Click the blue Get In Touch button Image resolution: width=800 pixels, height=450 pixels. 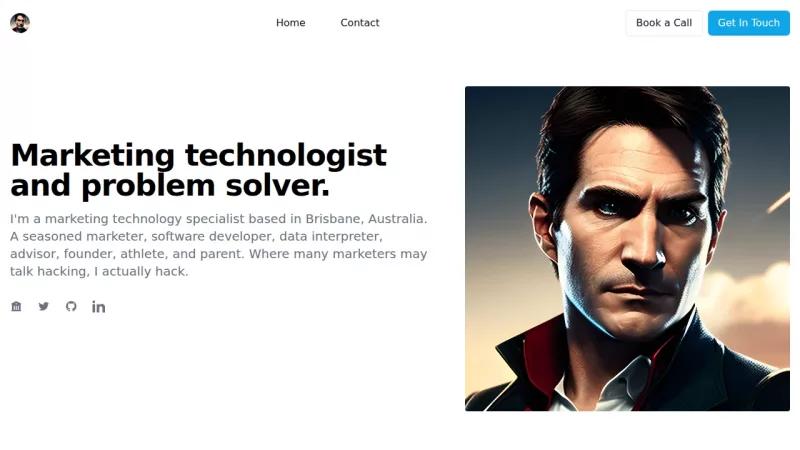point(748,23)
